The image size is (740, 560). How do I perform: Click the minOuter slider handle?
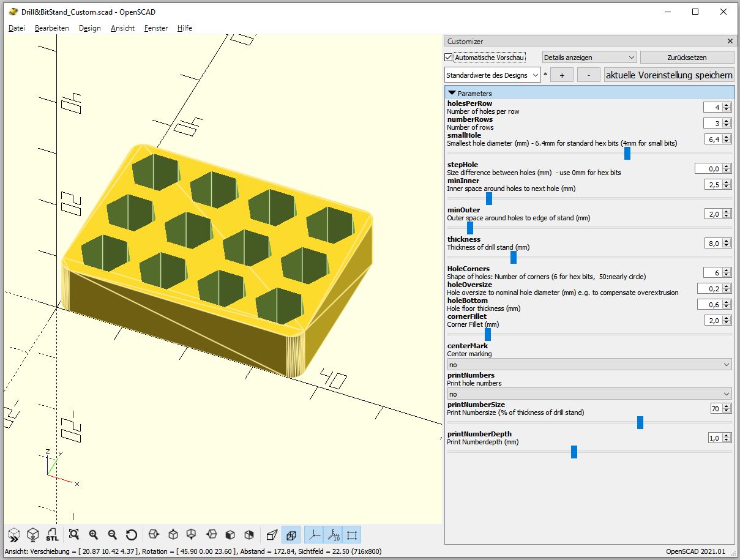(470, 228)
